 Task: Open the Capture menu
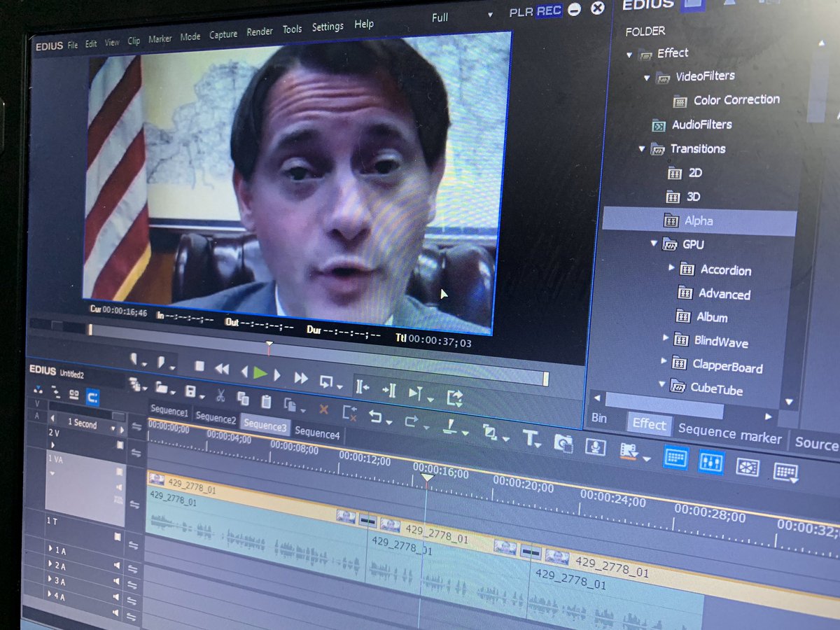(223, 34)
